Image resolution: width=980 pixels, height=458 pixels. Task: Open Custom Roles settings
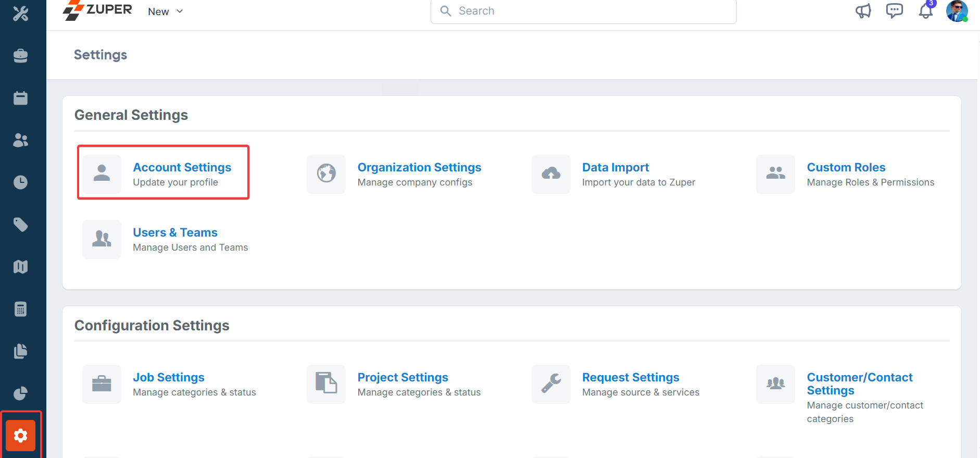coord(846,167)
